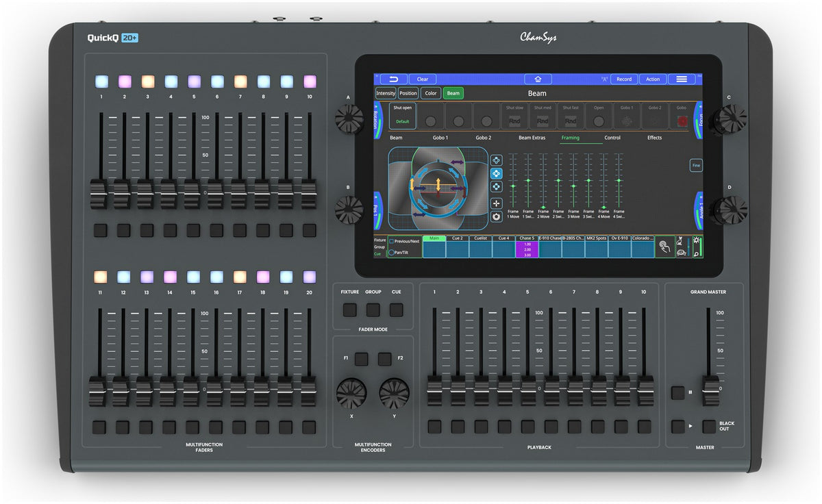Viewport: 822px width, 504px height.
Task: Choose the Shut med Rnd tile
Action: (x=543, y=116)
